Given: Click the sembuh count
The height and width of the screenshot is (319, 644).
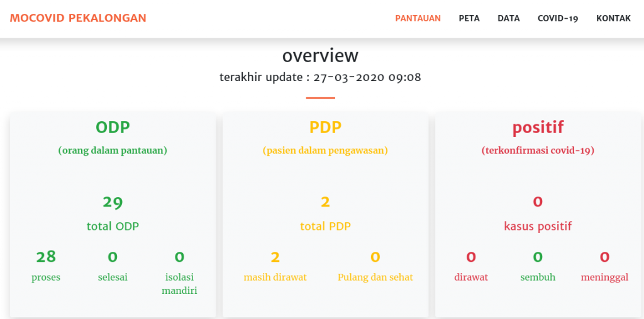Looking at the screenshot, I should click(x=538, y=256).
